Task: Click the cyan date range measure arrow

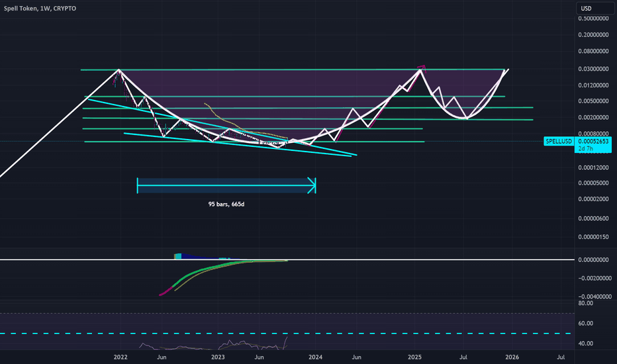Action: point(226,186)
